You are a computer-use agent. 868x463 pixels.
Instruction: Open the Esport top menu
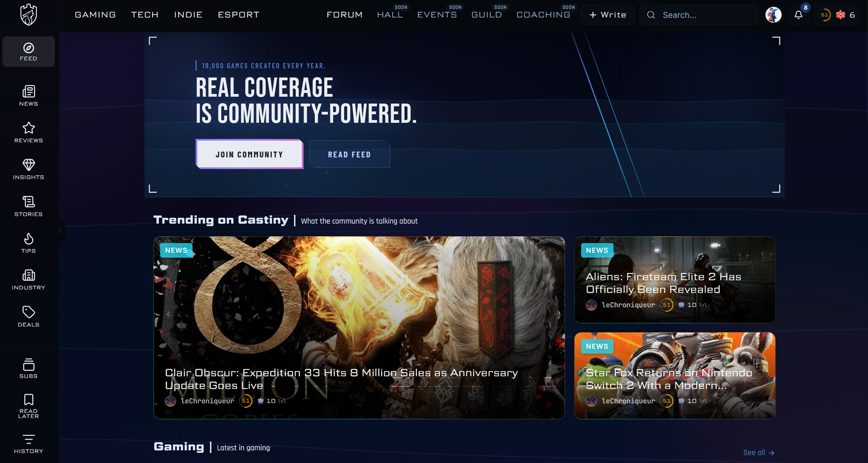point(238,15)
